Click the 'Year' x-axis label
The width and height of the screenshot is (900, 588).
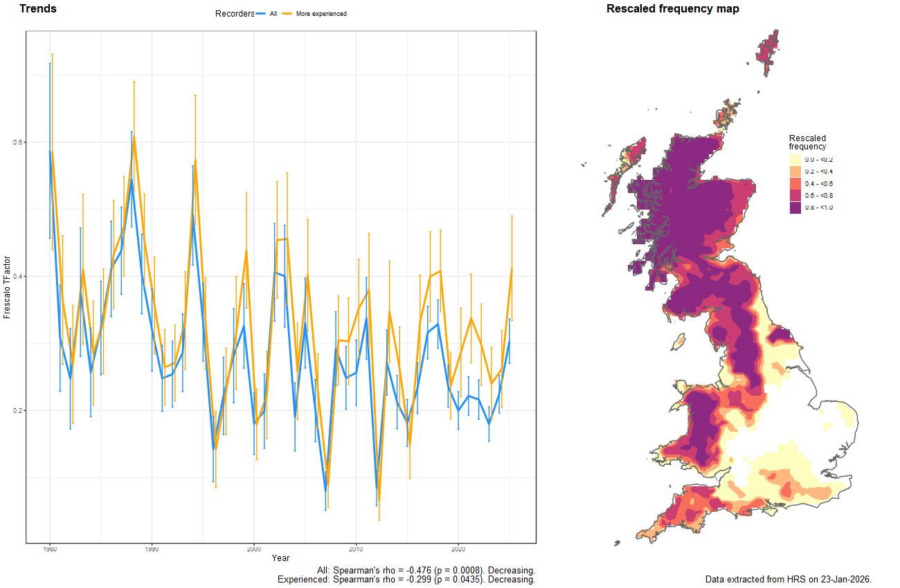coord(281,558)
